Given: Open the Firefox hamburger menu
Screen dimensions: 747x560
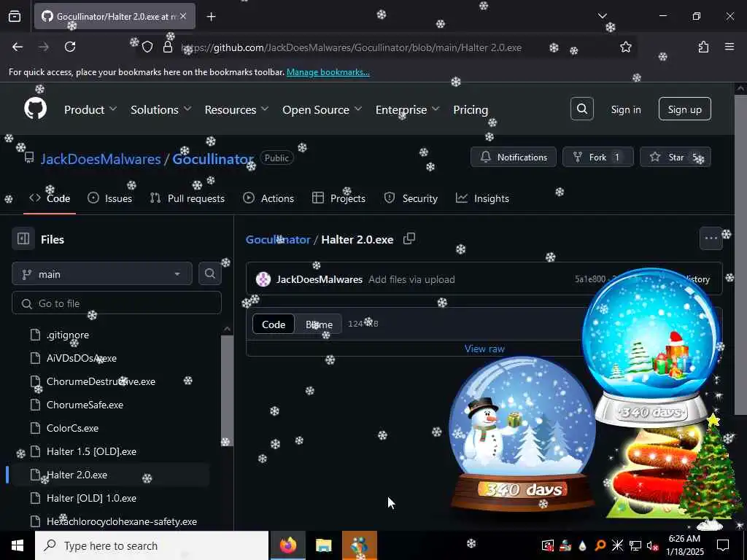Looking at the screenshot, I should [729, 47].
